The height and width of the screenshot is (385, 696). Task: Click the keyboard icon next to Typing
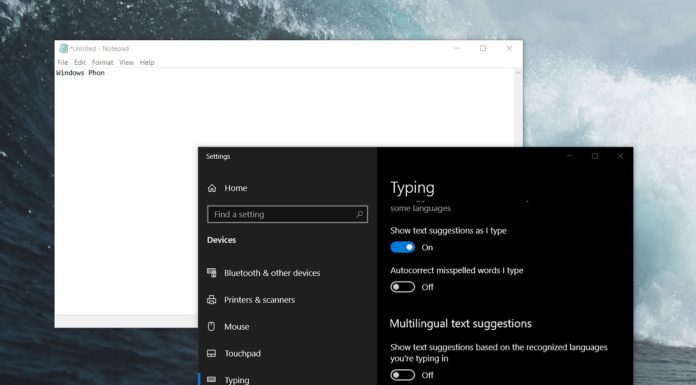[212, 380]
